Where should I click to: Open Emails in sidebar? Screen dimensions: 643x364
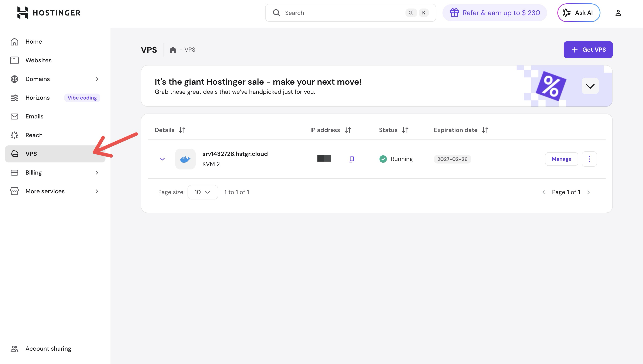[x=55, y=117]
